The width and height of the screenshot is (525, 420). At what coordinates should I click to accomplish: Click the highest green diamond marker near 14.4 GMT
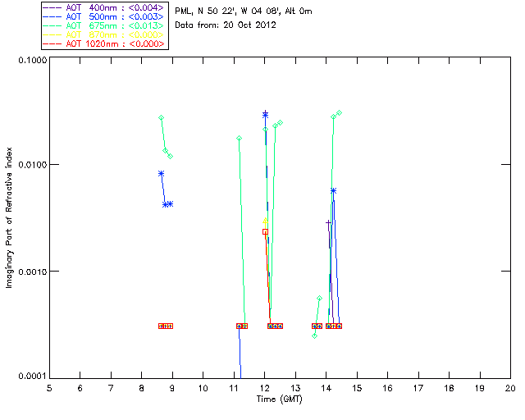339,113
